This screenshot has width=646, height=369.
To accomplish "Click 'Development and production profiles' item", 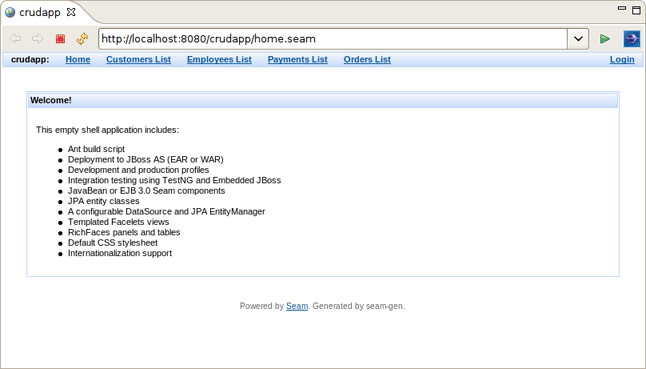I will [138, 170].
